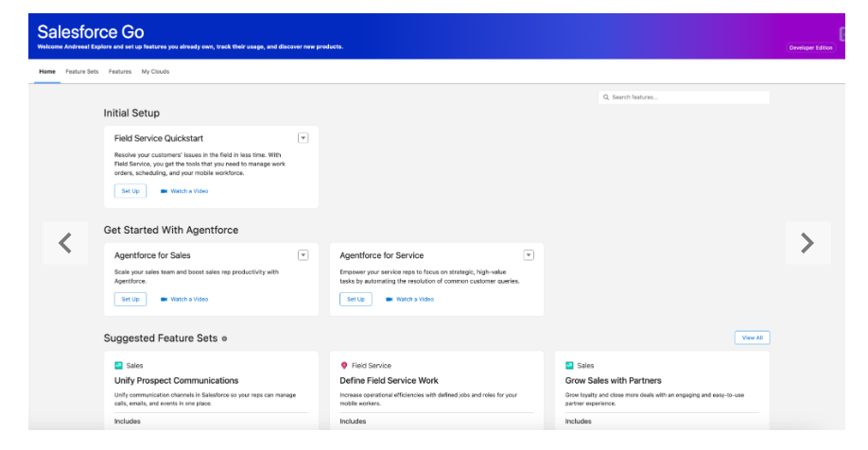Open the Agentforce for Sales dropdown menu

pos(303,254)
